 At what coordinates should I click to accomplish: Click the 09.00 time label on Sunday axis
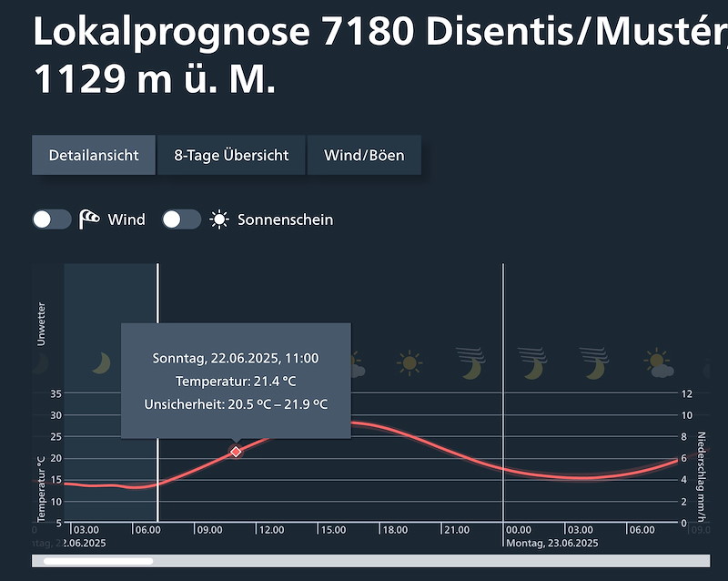(x=210, y=530)
